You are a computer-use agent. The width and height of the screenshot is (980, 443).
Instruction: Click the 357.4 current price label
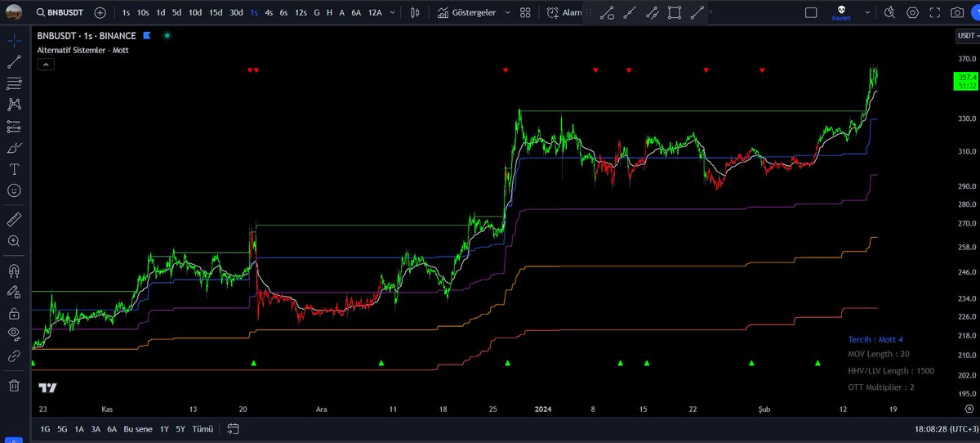[965, 81]
